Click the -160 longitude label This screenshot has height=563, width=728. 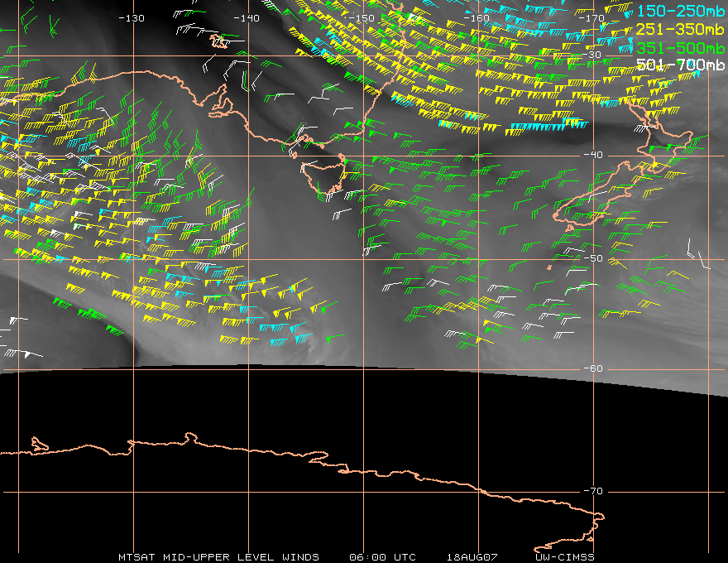477,18
